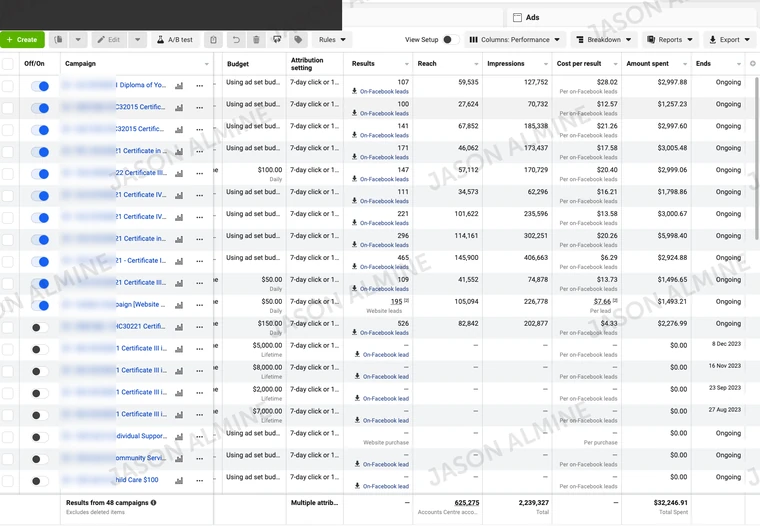Click the undo/revert icon
The width and height of the screenshot is (760, 526).
[x=236, y=40]
